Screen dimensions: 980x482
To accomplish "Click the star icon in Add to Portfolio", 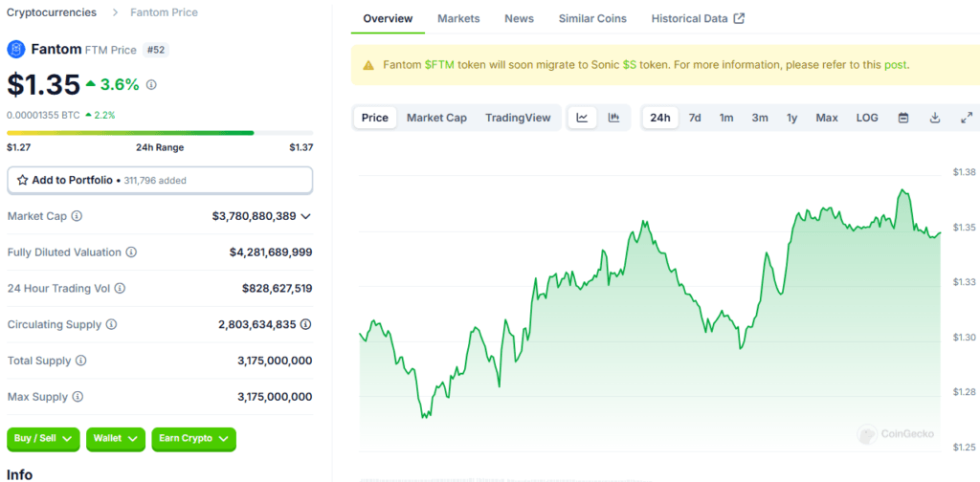I will click(x=23, y=180).
